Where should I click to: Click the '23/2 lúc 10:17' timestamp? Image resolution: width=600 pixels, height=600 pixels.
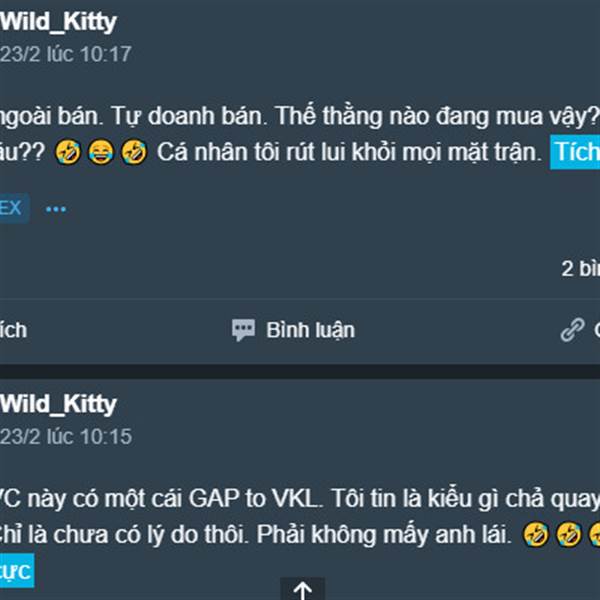tap(66, 54)
